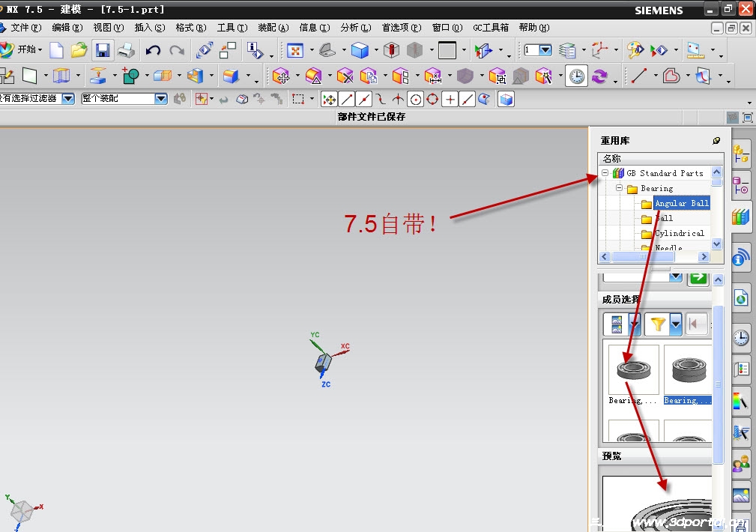Image resolution: width=756 pixels, height=532 pixels.
Task: Click the Move component icon
Action: point(281,76)
